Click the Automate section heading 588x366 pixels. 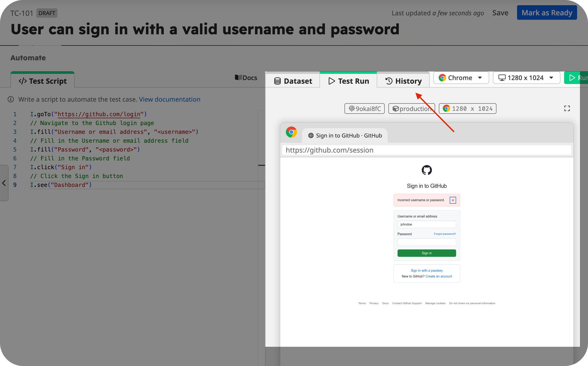click(x=28, y=58)
